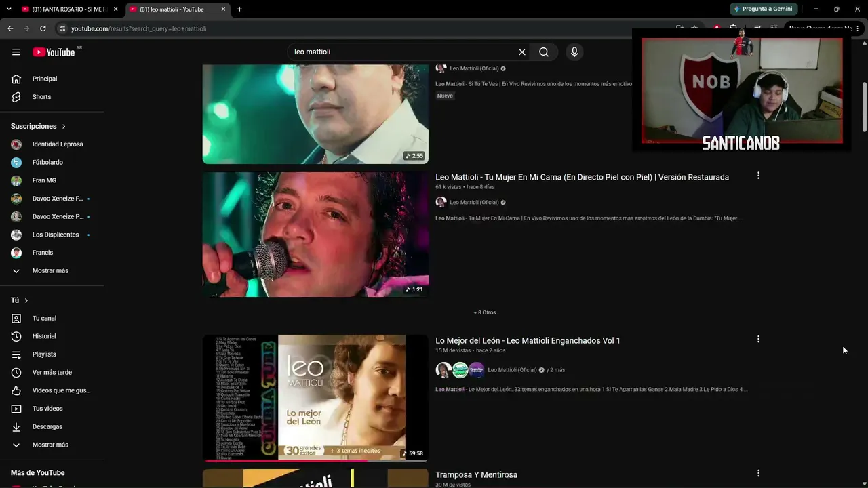Click the 15 M de vistas metadata line
This screenshot has width=868, height=488.
pyautogui.click(x=470, y=350)
